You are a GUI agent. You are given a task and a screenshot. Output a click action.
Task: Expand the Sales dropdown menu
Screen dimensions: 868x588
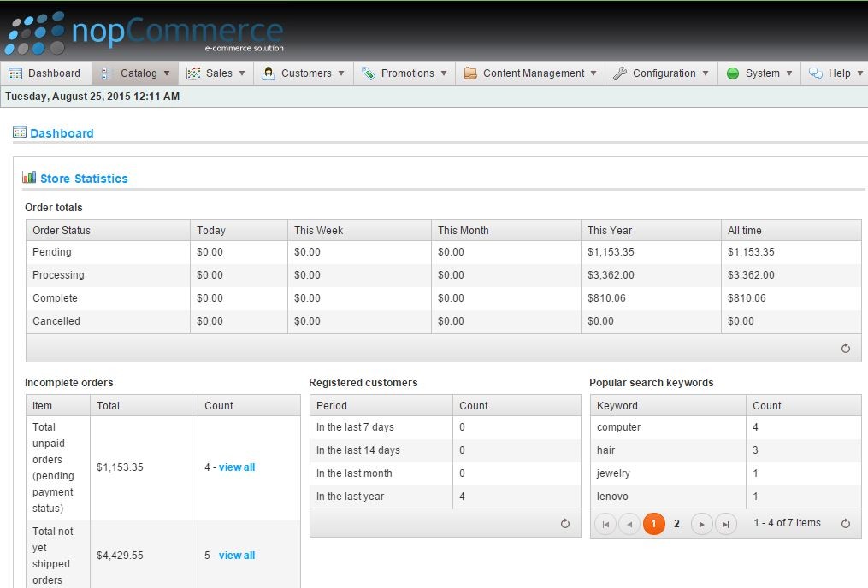(218, 73)
